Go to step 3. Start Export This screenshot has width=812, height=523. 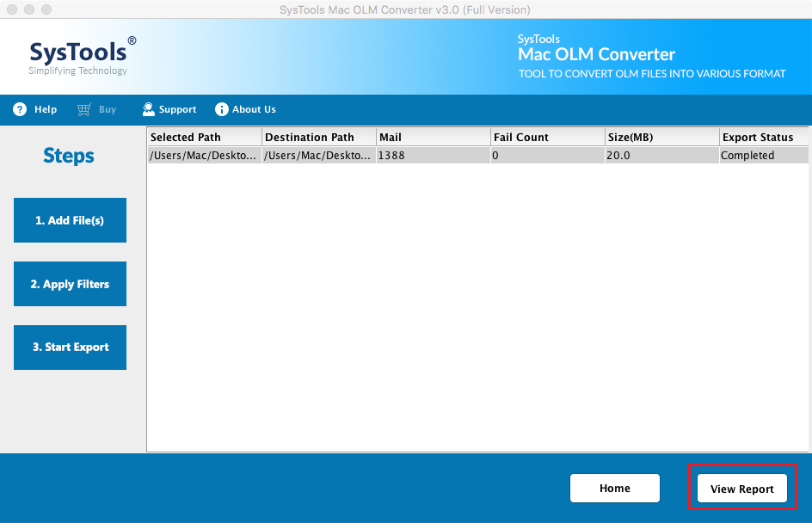tap(70, 348)
